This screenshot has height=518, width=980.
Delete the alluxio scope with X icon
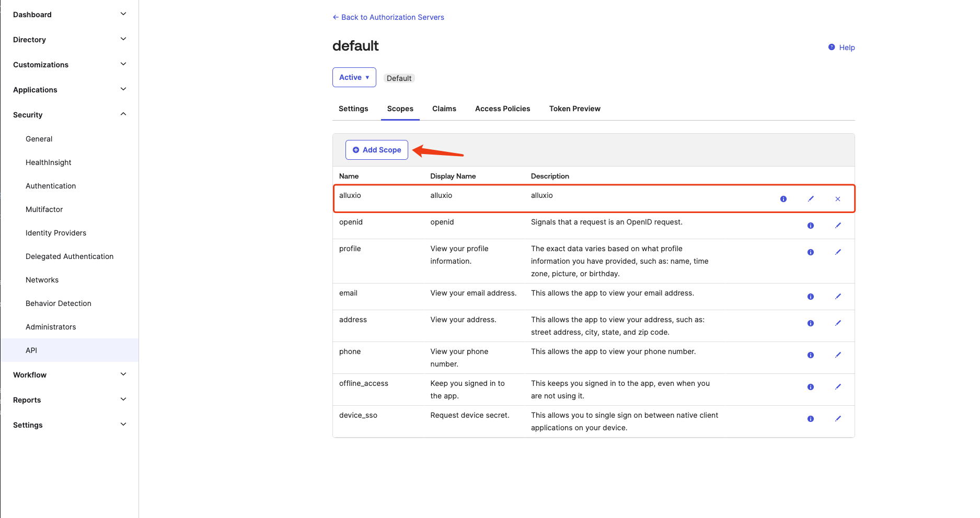(x=837, y=199)
